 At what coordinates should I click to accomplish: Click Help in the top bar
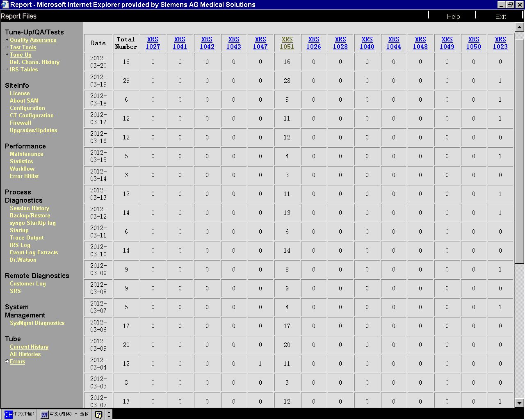point(453,16)
